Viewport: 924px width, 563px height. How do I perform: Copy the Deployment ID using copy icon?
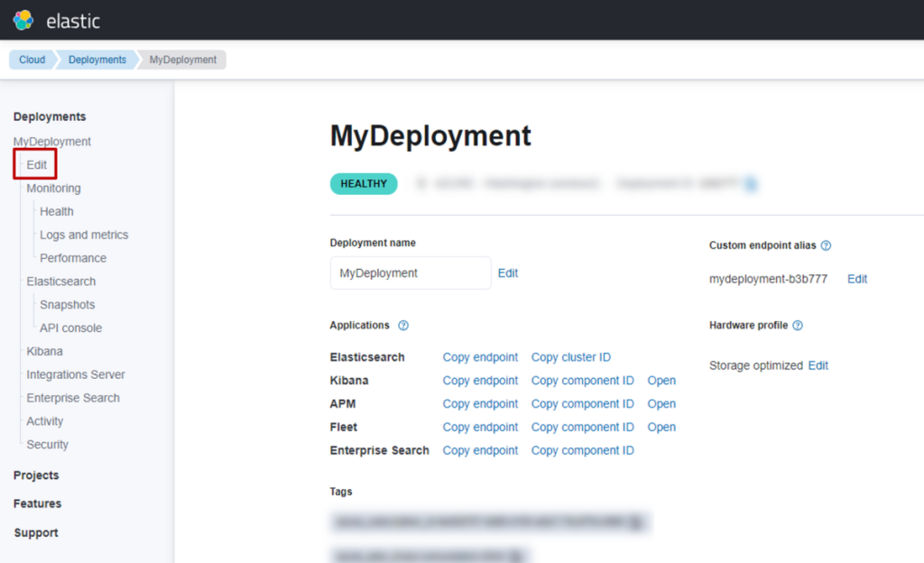tap(751, 184)
